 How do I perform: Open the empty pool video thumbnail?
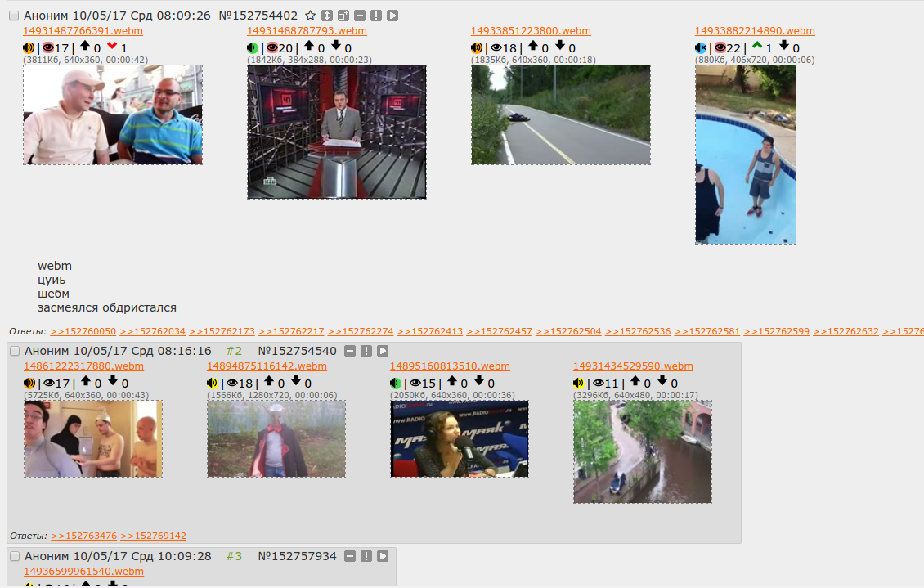tap(746, 155)
